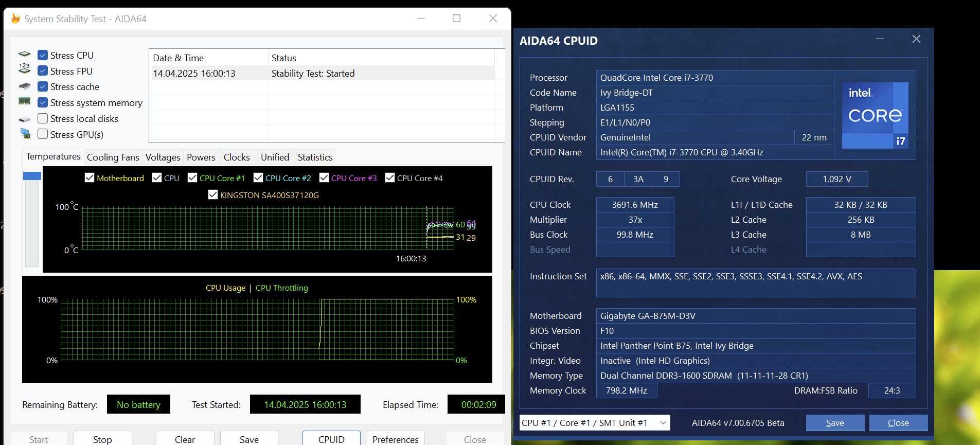Switch to the Voltages tab
The image size is (980, 445).
coord(163,157)
